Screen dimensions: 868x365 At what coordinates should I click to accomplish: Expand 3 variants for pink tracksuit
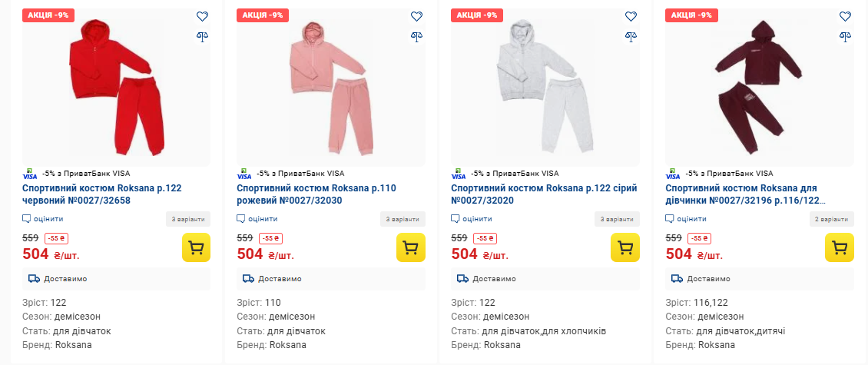click(x=403, y=219)
